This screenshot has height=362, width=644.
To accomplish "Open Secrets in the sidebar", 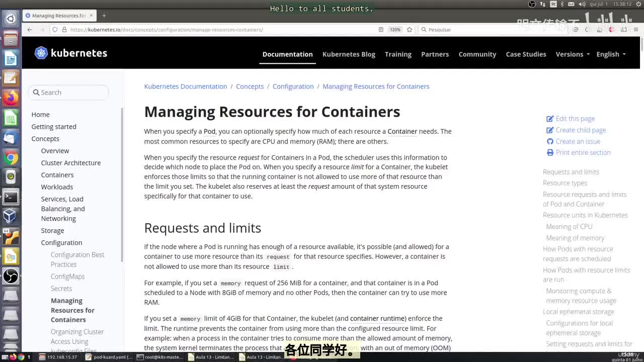I will coord(61,289).
